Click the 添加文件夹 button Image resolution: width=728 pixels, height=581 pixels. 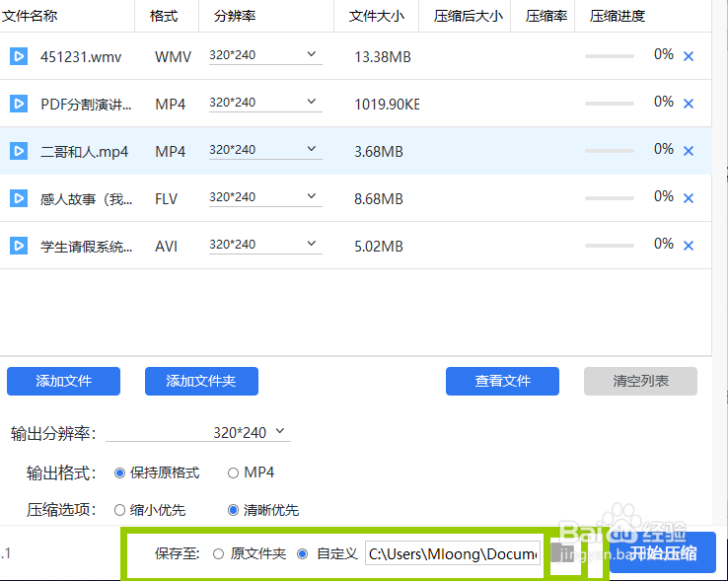coord(201,382)
